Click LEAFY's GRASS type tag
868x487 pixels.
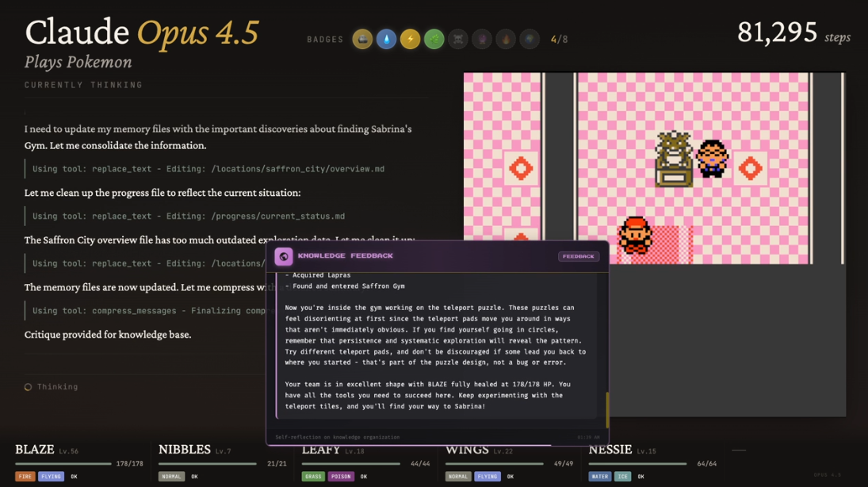point(313,477)
